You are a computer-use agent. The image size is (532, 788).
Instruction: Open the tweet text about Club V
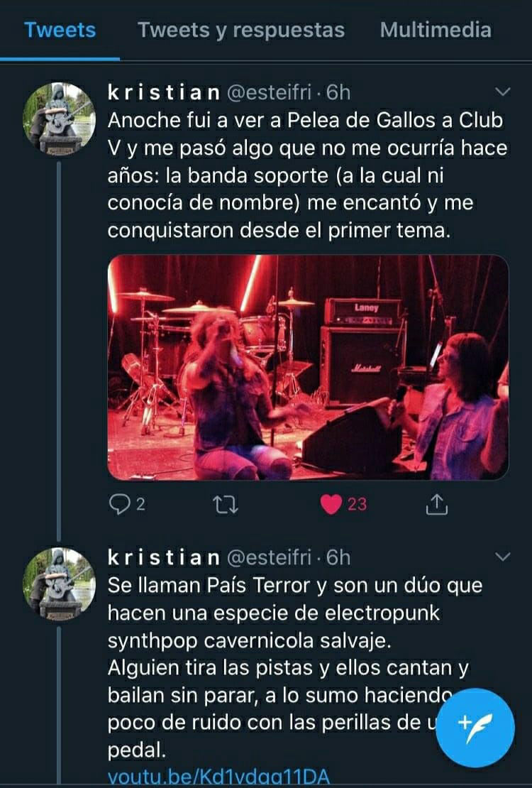coord(307,175)
